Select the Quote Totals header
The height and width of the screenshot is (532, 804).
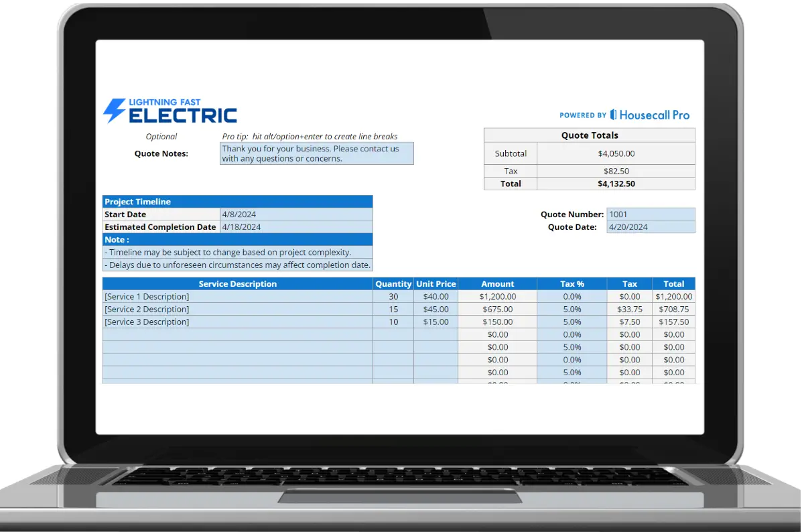[x=590, y=135]
